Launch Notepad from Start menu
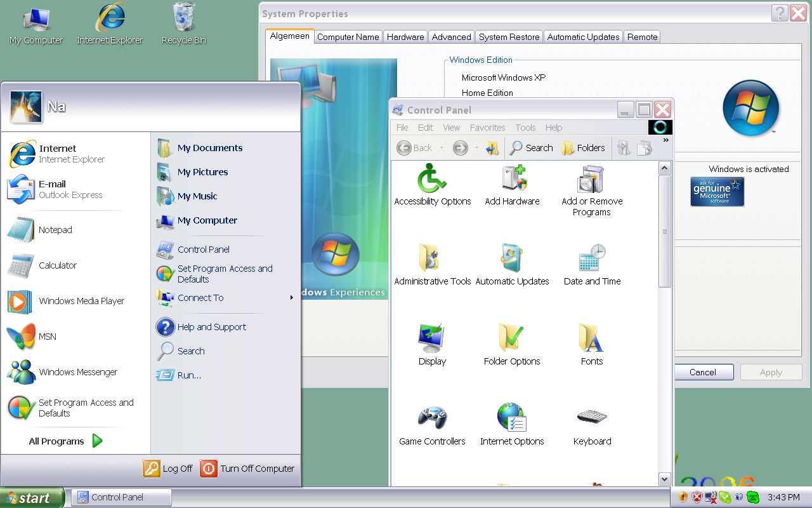This screenshot has width=812, height=508. [75, 230]
